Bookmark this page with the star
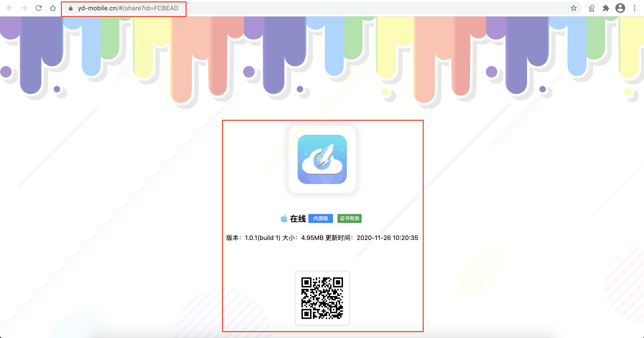 pos(574,8)
